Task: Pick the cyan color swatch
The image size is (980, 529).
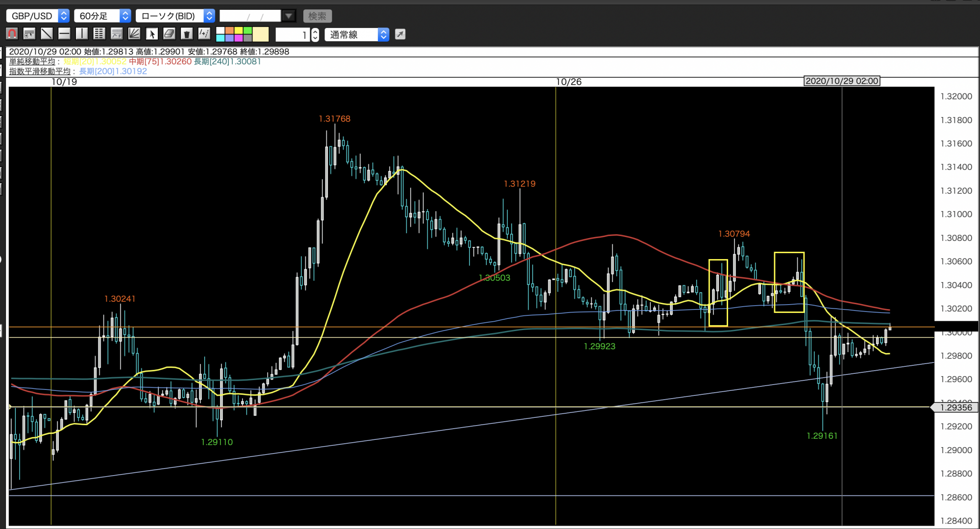Action: (220, 38)
